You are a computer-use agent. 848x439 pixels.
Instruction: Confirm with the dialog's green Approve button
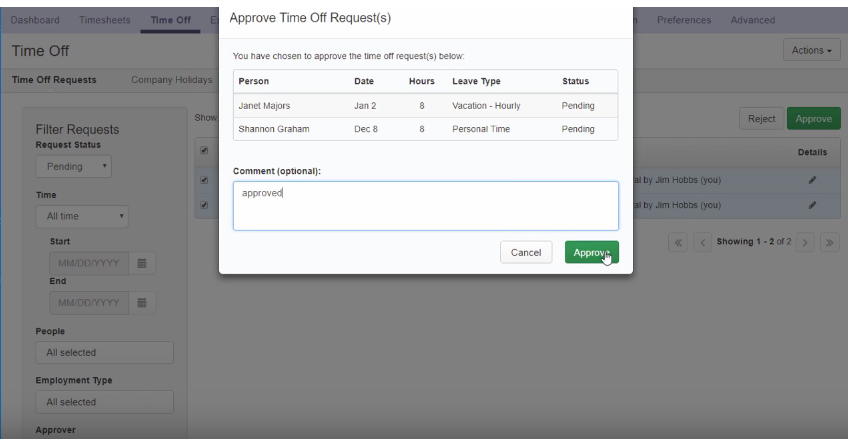(x=591, y=253)
